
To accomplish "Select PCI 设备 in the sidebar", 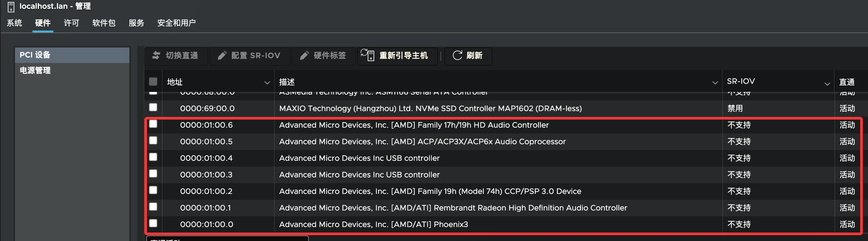I will [x=72, y=55].
